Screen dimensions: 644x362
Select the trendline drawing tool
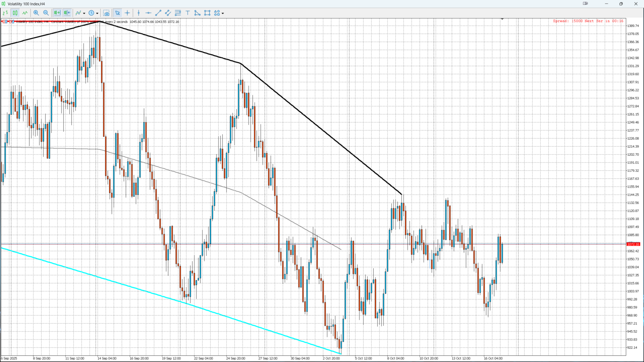click(158, 13)
